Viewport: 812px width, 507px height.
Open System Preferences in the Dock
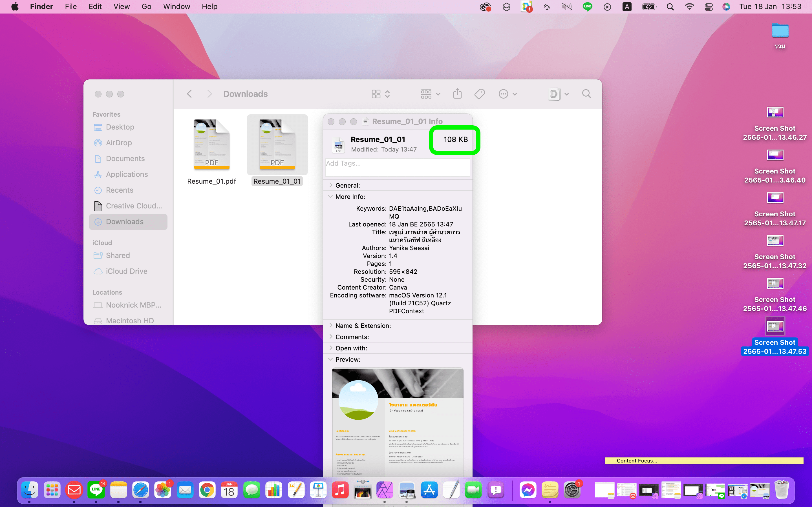(x=572, y=490)
